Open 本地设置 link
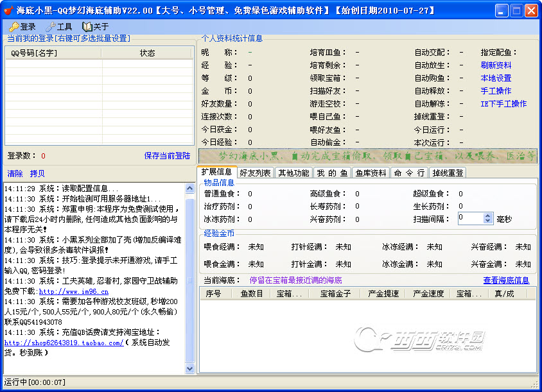The image size is (542, 392). coord(496,78)
